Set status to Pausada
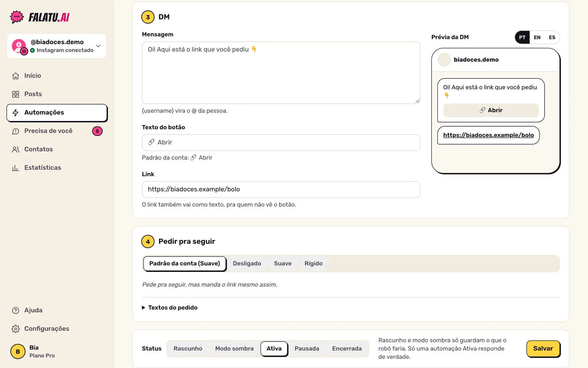The width and height of the screenshot is (588, 368). coord(307,348)
